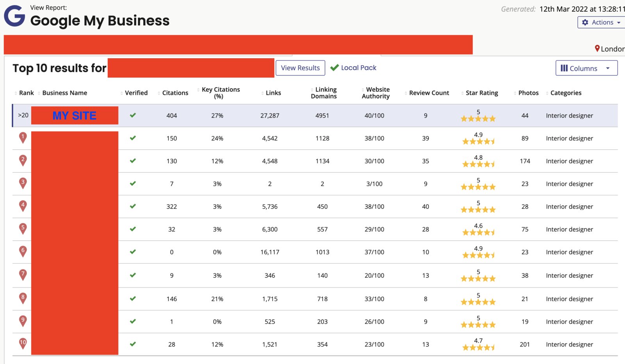Click the rank 4 map pin icon
This screenshot has height=364, width=625.
coord(23,206)
